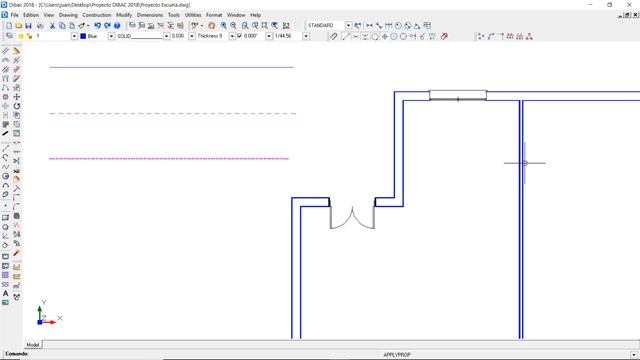The height and width of the screenshot is (360, 640).
Task: Select the Polygon drawing tool
Action: [x=5, y=227]
